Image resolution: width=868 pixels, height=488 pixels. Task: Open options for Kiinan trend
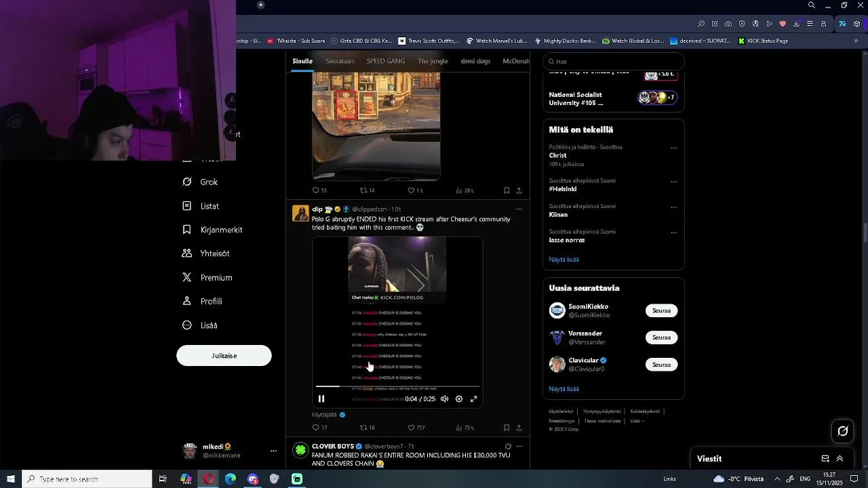(673, 207)
